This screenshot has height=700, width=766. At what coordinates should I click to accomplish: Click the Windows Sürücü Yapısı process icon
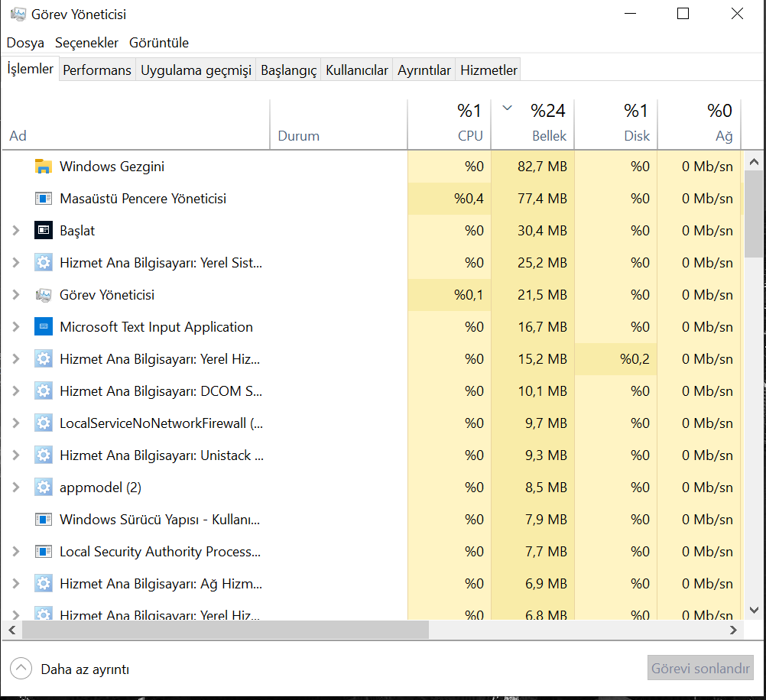[x=44, y=519]
